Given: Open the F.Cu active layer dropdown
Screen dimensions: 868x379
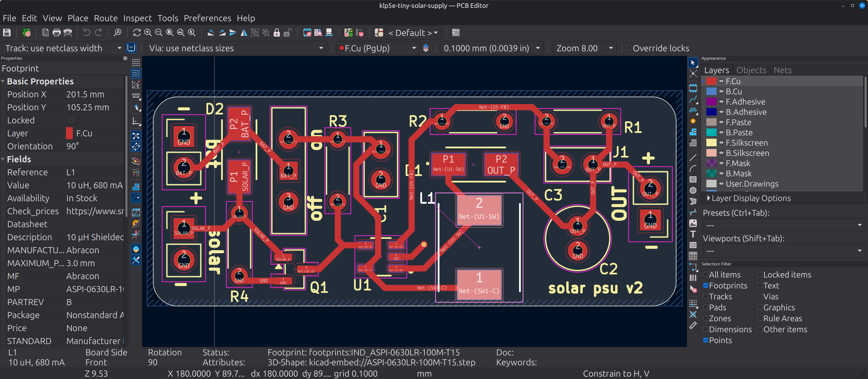Looking at the screenshot, I should click(378, 48).
